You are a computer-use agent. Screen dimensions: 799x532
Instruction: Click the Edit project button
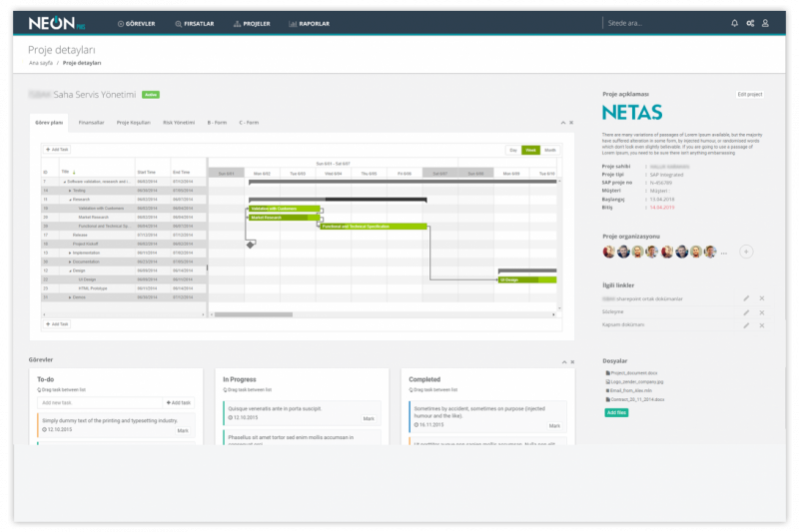pyautogui.click(x=750, y=94)
